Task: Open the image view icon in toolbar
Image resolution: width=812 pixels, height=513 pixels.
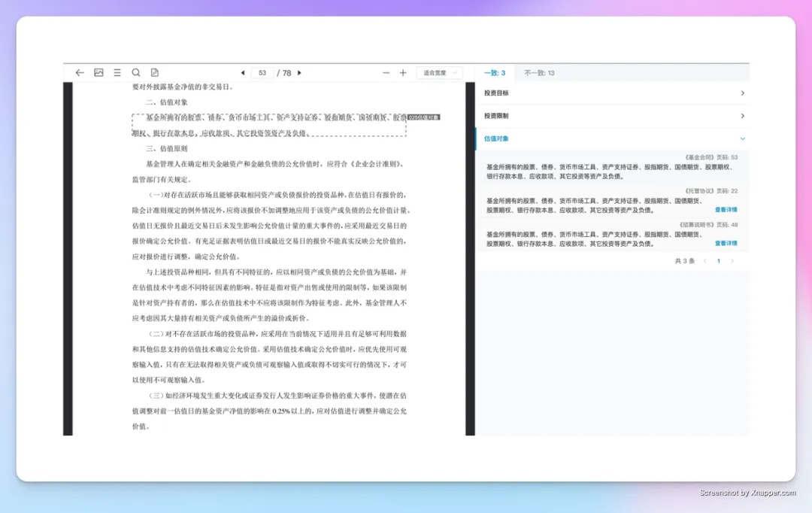Action: [x=98, y=73]
